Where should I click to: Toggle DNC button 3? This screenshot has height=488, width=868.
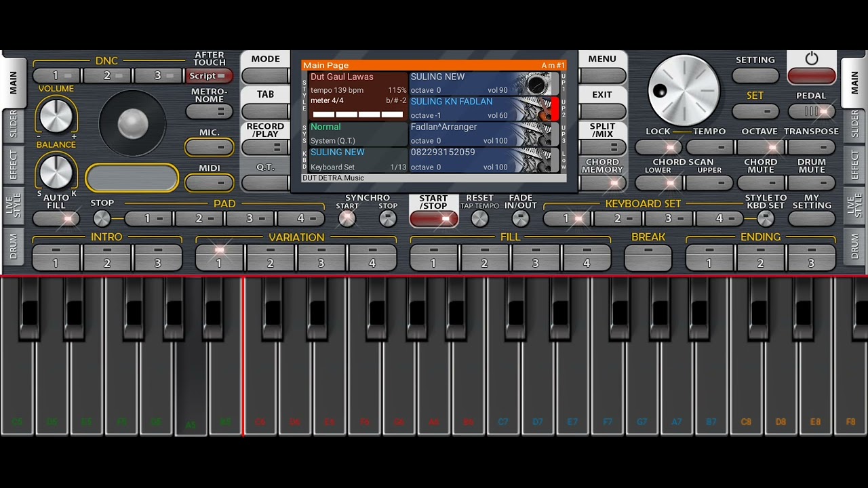coord(159,76)
